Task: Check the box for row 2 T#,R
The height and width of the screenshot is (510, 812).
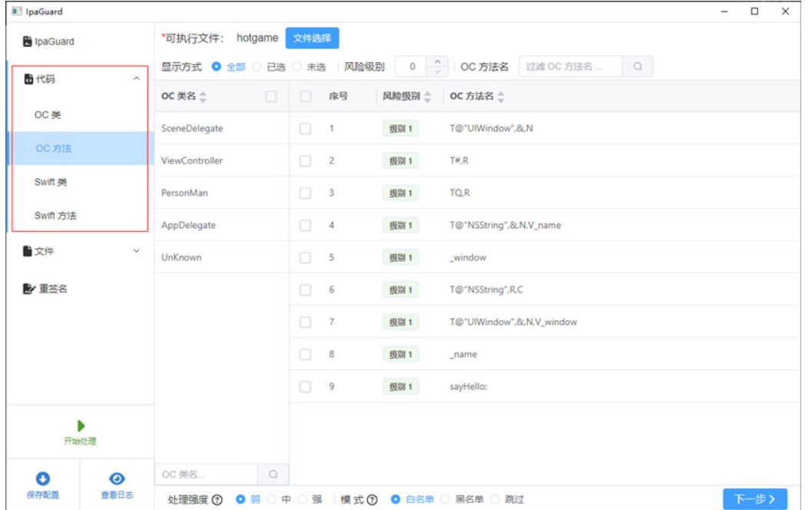Action: pos(305,161)
